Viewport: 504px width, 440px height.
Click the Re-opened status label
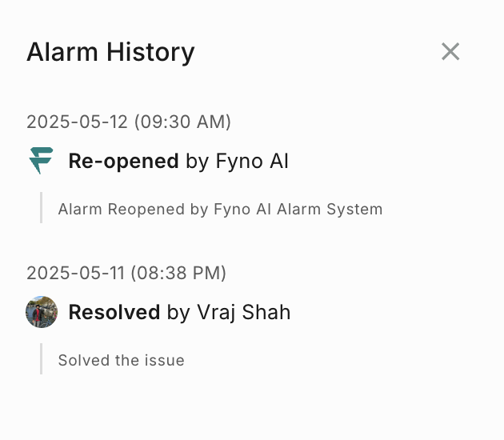123,162
